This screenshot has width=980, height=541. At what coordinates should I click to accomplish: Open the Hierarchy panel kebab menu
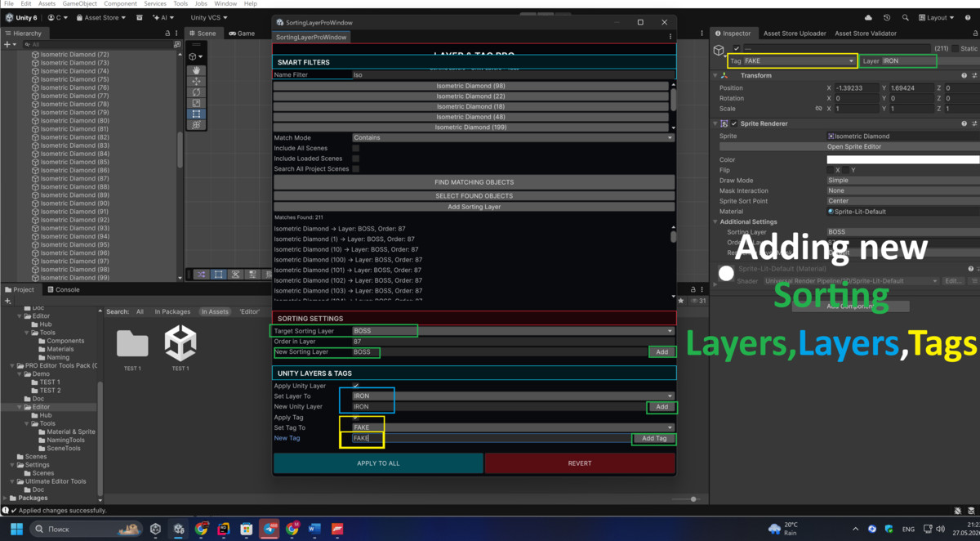(178, 34)
